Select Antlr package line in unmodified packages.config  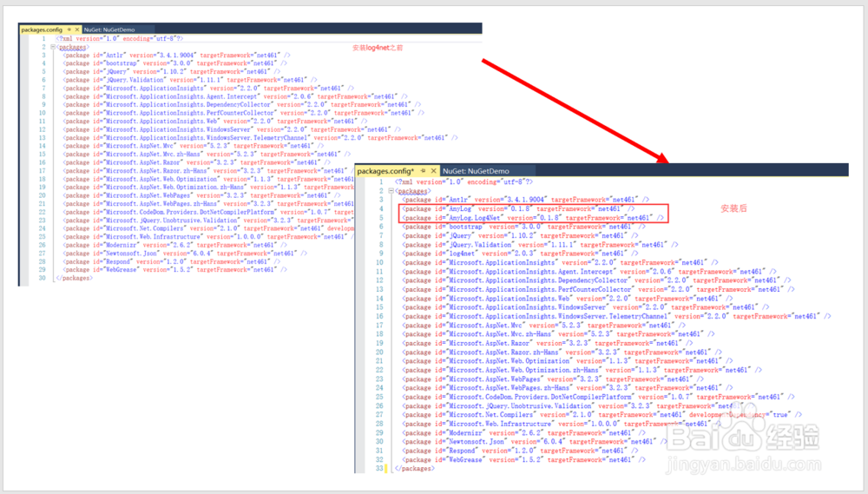[x=176, y=55]
